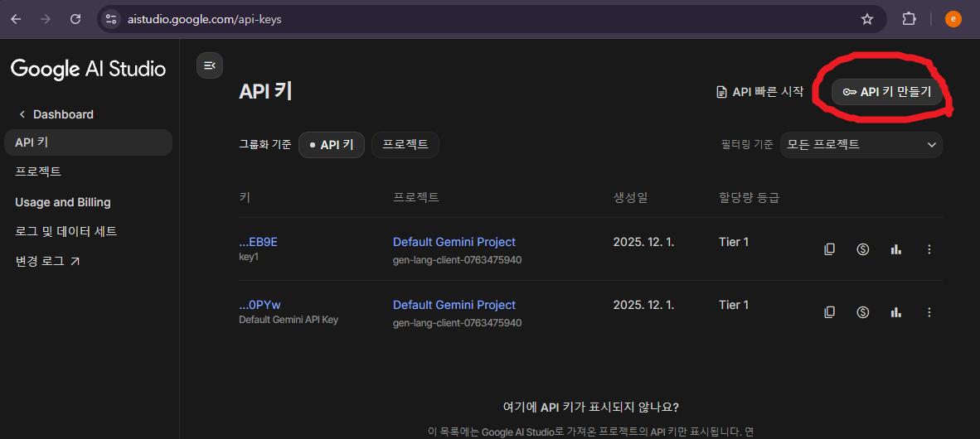Image resolution: width=980 pixels, height=439 pixels.
Task: Click the 생성일 column header
Action: 630,198
